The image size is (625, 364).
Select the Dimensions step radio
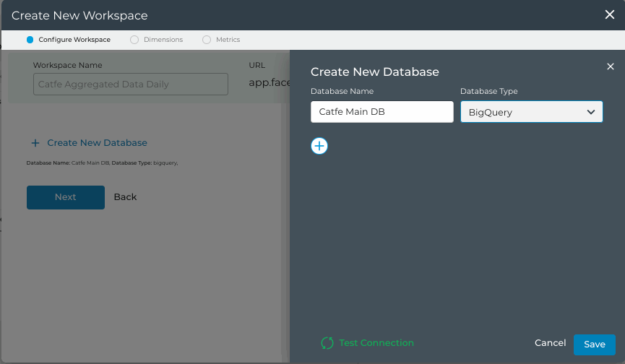tap(134, 40)
